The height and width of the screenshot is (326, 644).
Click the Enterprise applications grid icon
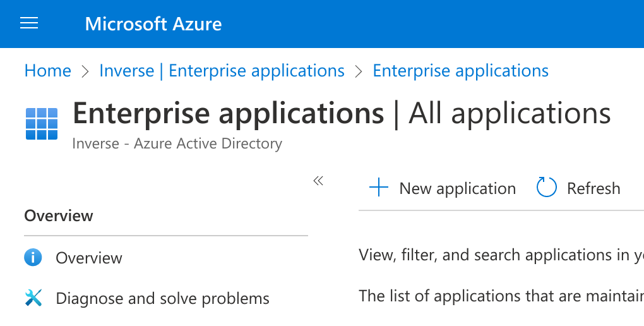[41, 123]
